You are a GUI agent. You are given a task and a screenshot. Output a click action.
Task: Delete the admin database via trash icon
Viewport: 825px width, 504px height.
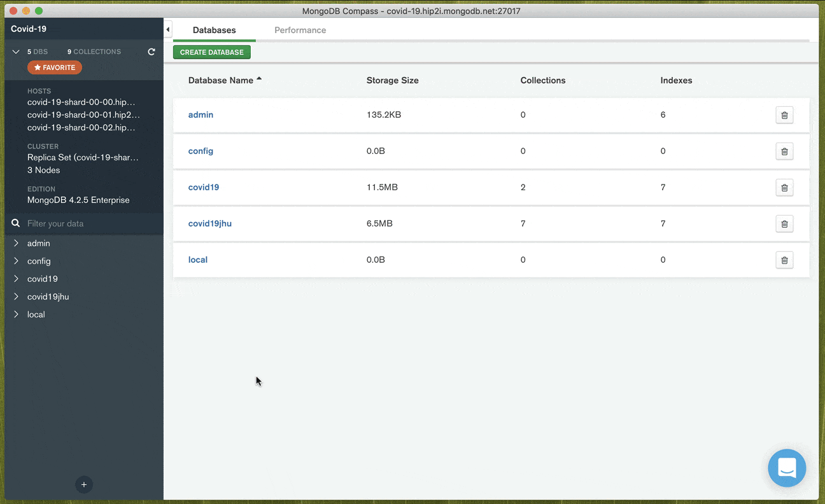[784, 115]
